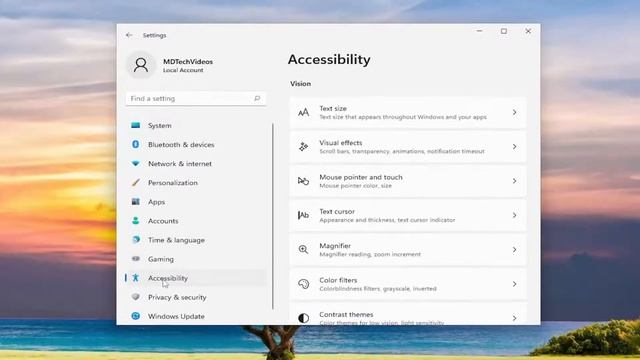
Task: Click the Mouse pointer and touch icon
Action: (x=303, y=181)
